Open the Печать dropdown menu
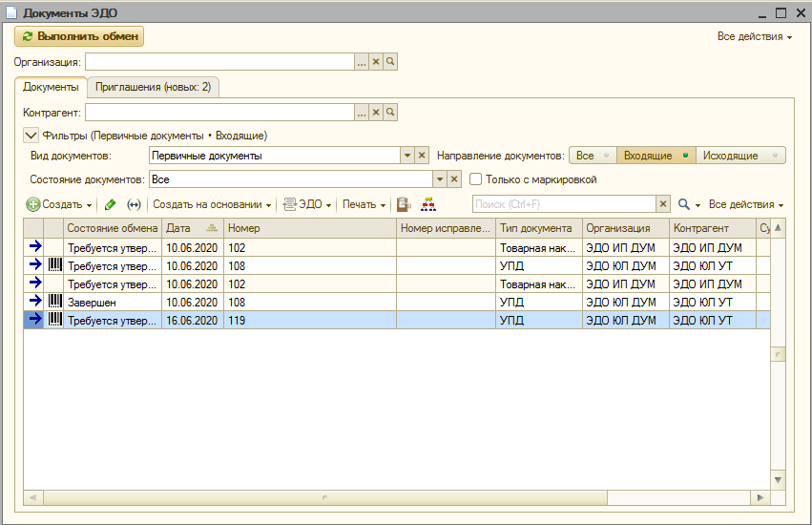812x525 pixels. tap(364, 204)
